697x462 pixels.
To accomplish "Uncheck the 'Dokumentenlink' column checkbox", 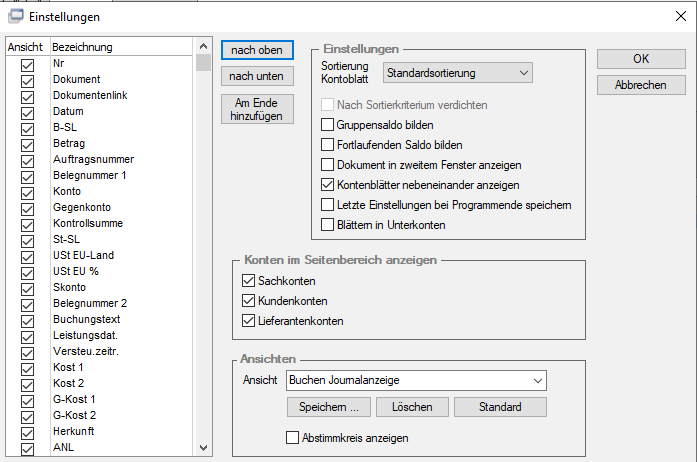I will coord(28,97).
